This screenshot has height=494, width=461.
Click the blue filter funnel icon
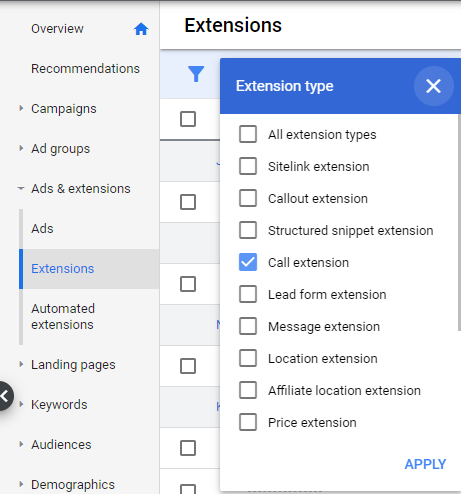(x=196, y=74)
